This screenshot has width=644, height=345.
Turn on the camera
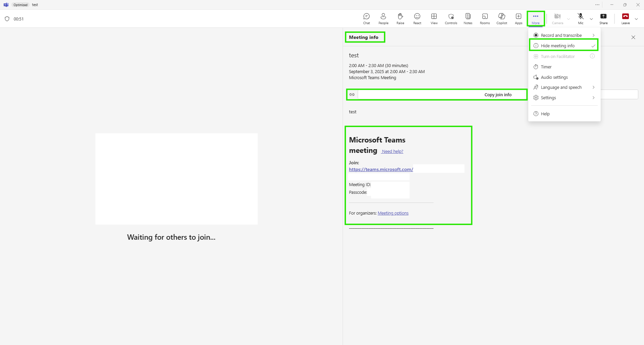[557, 18]
